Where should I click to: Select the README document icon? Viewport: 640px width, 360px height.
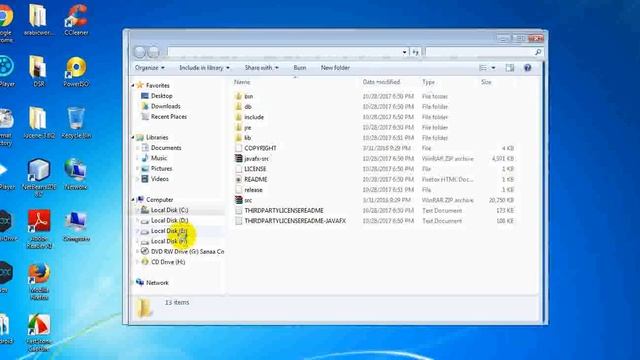point(239,180)
